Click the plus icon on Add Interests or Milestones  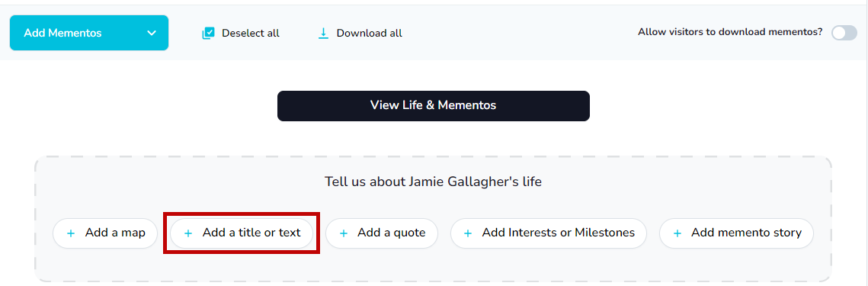[x=468, y=234]
